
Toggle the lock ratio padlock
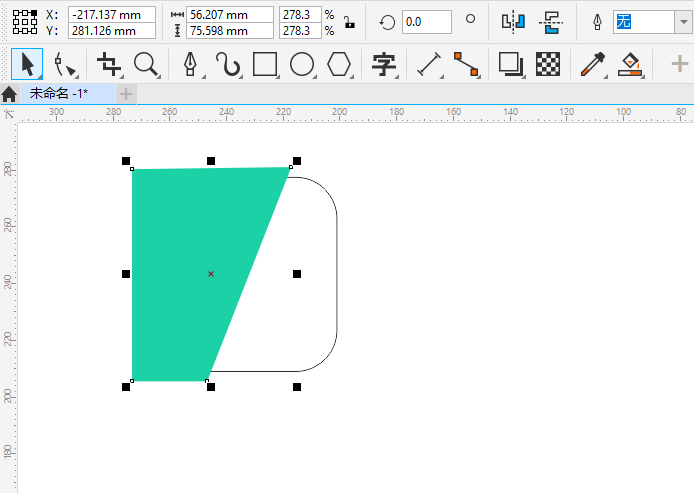[347, 22]
